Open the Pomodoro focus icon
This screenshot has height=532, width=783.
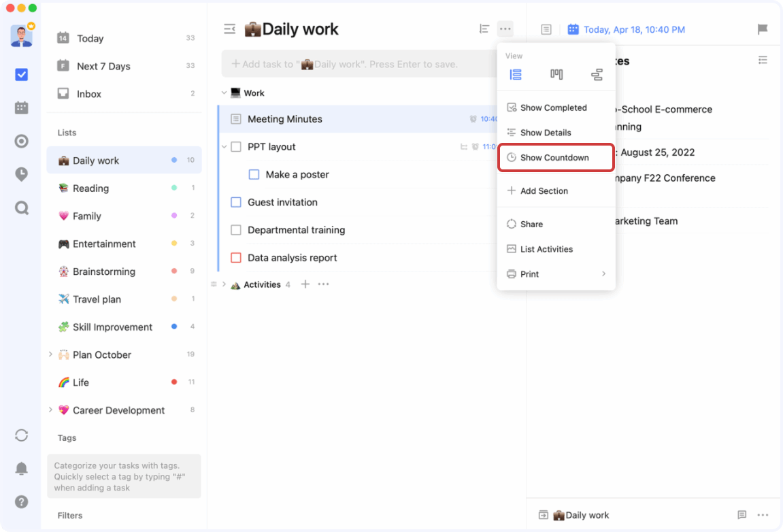tap(21, 141)
